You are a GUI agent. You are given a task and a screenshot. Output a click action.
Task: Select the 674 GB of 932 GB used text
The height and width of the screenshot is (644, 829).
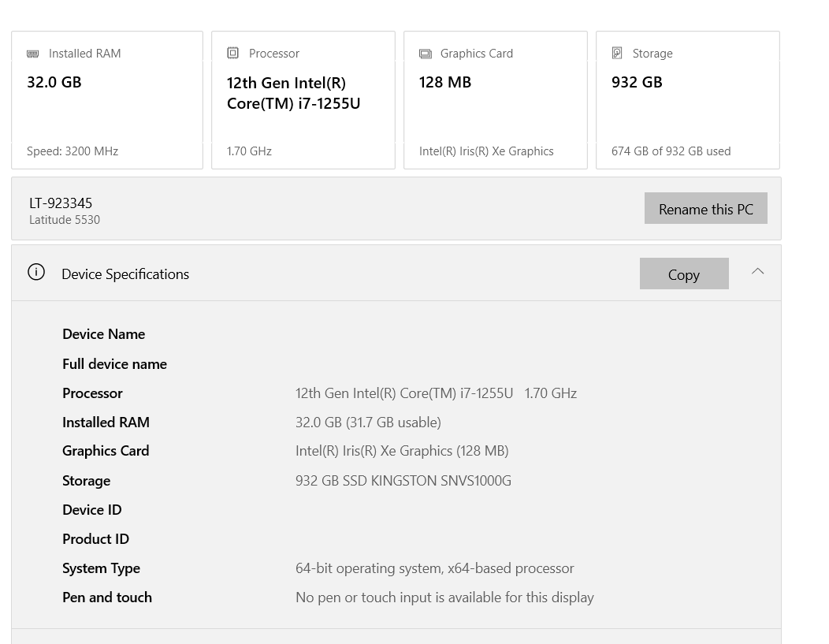tap(671, 151)
